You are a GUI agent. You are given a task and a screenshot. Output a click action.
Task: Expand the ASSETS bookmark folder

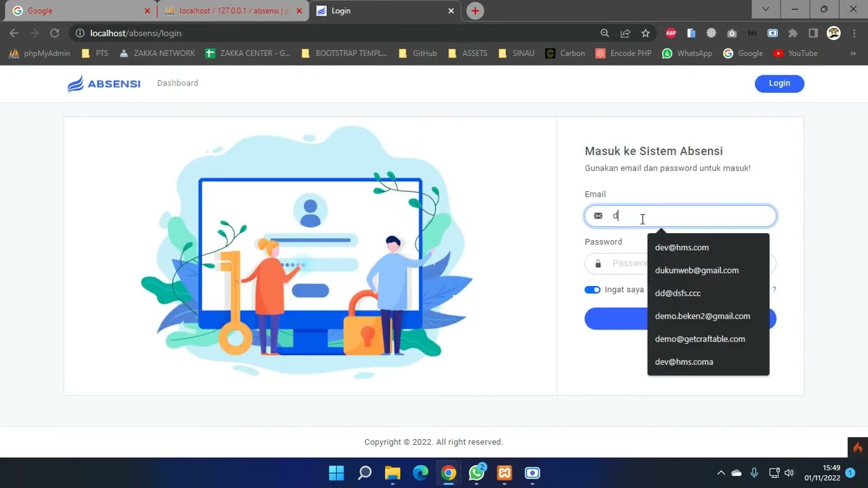[x=467, y=53]
